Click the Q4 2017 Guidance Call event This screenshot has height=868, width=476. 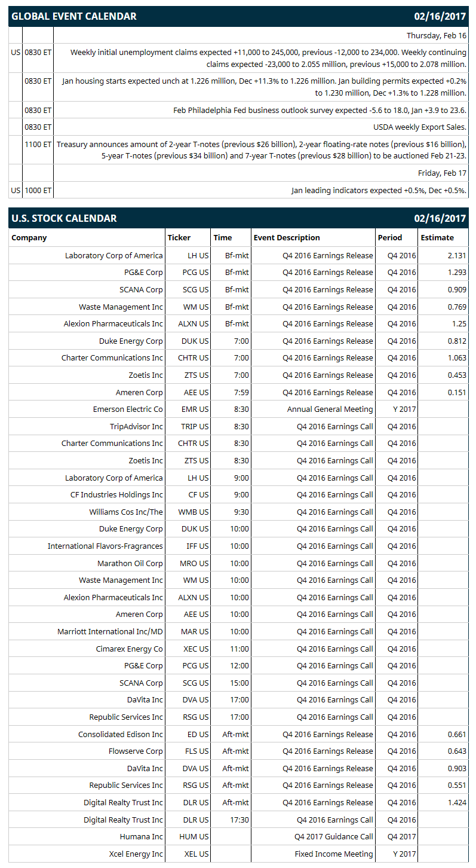click(333, 836)
